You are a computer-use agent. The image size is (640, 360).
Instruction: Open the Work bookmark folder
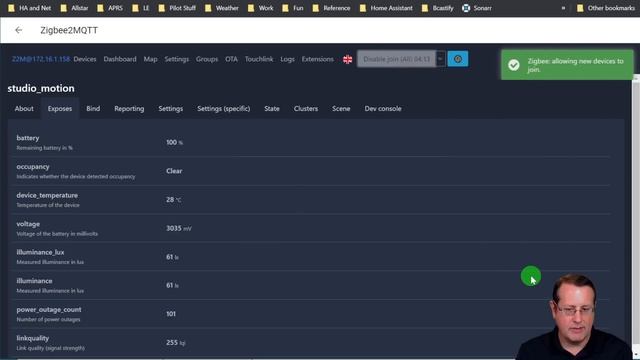(x=260, y=8)
